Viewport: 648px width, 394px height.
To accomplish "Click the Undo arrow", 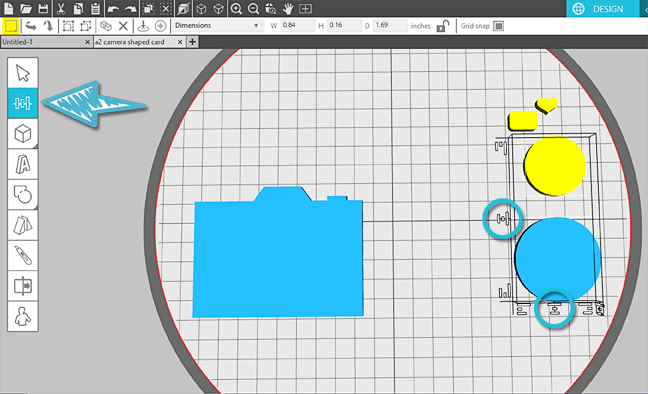I will coord(113,8).
